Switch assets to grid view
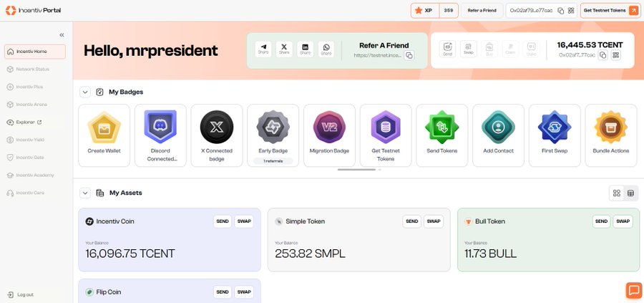 point(617,193)
